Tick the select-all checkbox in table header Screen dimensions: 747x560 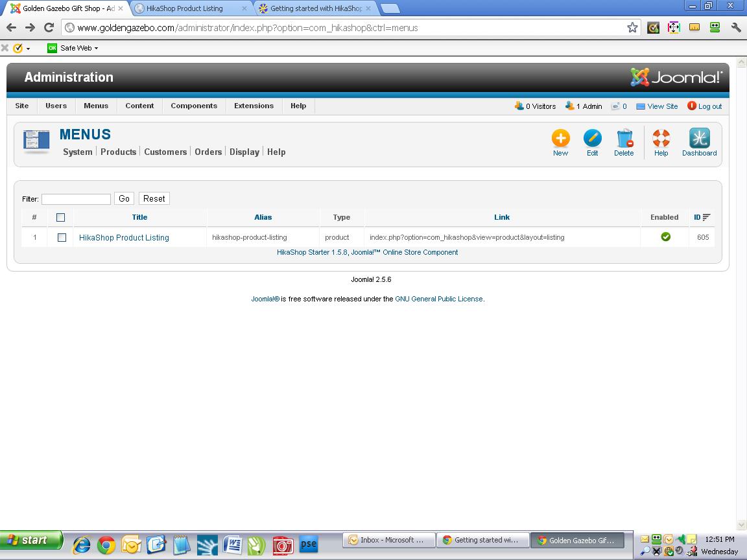[x=60, y=217]
